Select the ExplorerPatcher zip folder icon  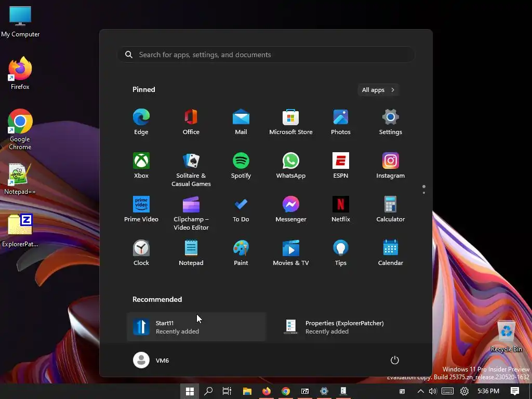pos(20,230)
